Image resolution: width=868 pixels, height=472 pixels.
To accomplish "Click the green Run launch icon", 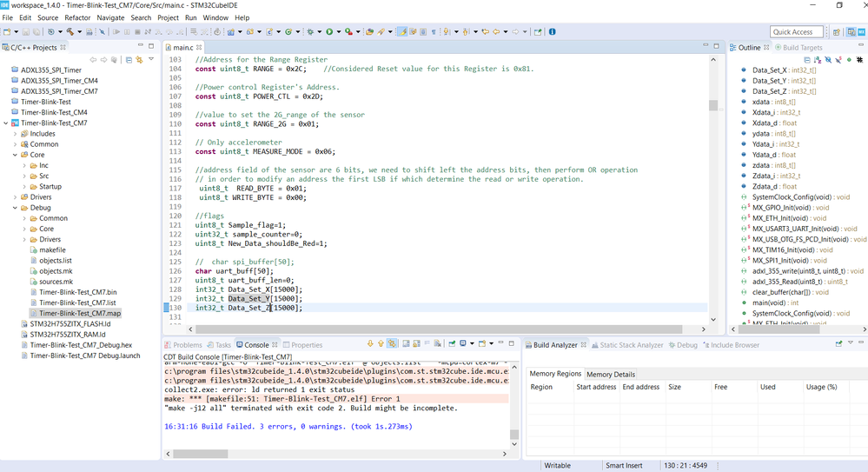I will point(329,31).
